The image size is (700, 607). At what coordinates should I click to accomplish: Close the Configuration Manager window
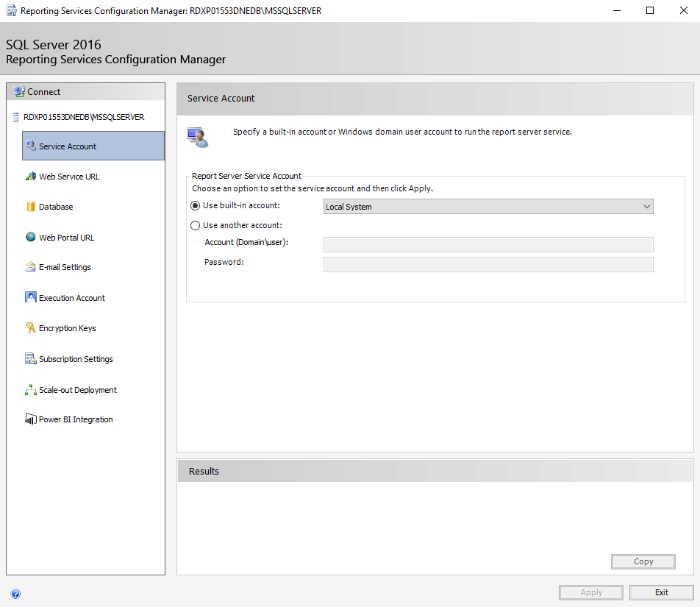click(x=684, y=11)
